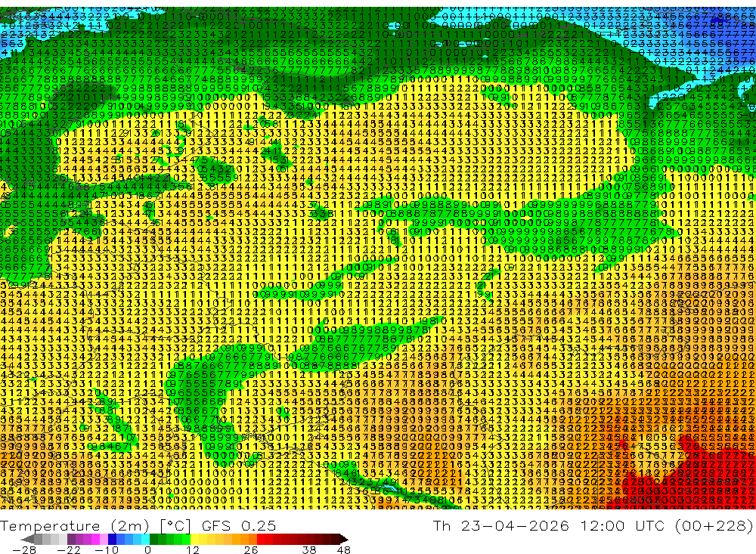Click the '12' legend label
Image resolution: width=756 pixels, height=554 pixels.
click(x=192, y=549)
